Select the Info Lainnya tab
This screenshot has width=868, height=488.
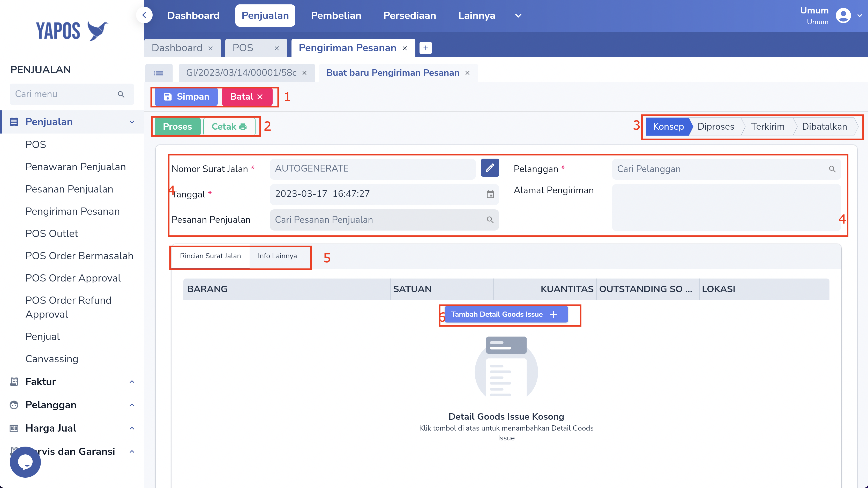(277, 256)
